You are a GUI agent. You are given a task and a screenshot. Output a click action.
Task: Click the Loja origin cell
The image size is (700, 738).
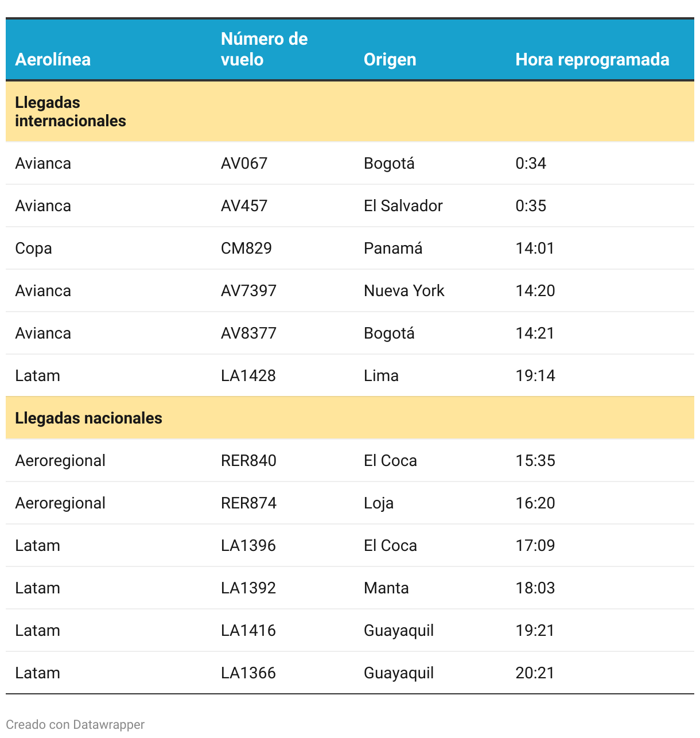[x=379, y=503]
